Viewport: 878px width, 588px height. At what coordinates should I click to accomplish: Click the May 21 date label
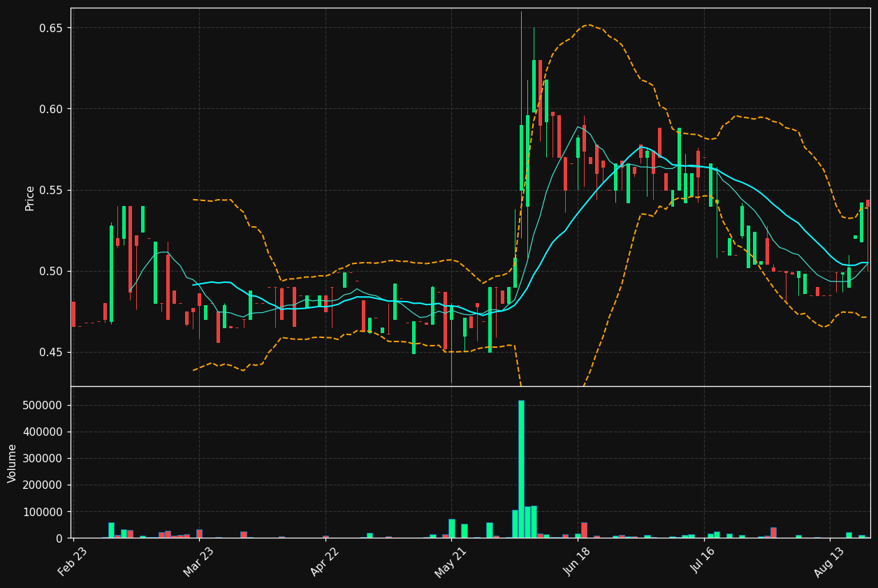[451, 561]
